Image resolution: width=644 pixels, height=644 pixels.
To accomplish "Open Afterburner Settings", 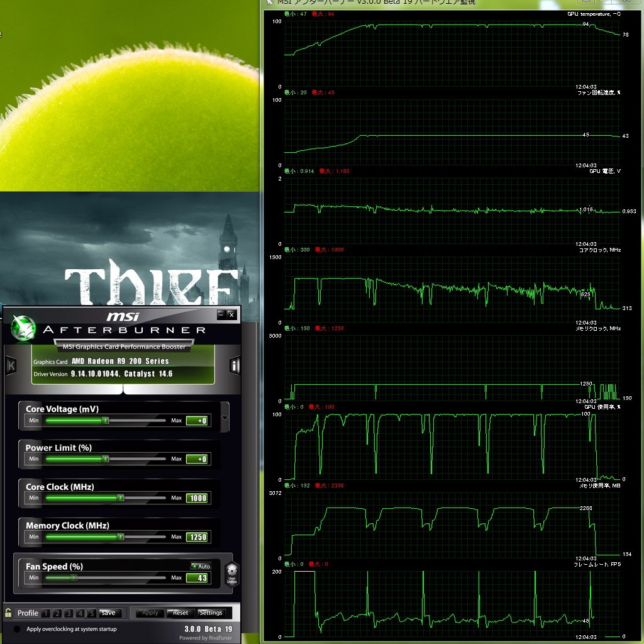I will point(211,613).
